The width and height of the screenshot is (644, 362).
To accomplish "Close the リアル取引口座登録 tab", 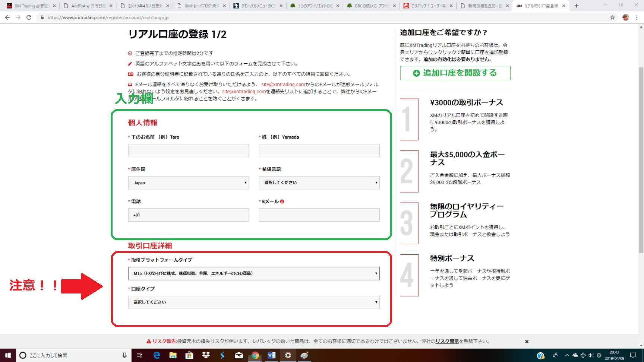I will click(564, 6).
